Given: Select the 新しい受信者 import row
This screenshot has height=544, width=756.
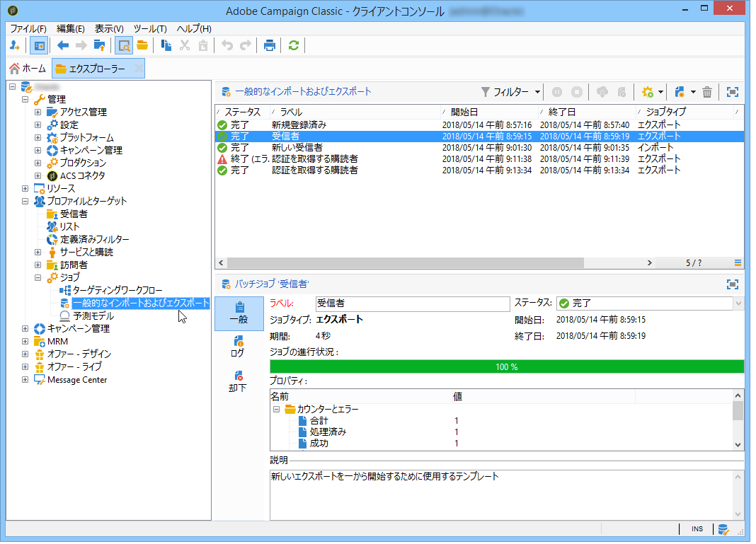Looking at the screenshot, I should (x=480, y=148).
